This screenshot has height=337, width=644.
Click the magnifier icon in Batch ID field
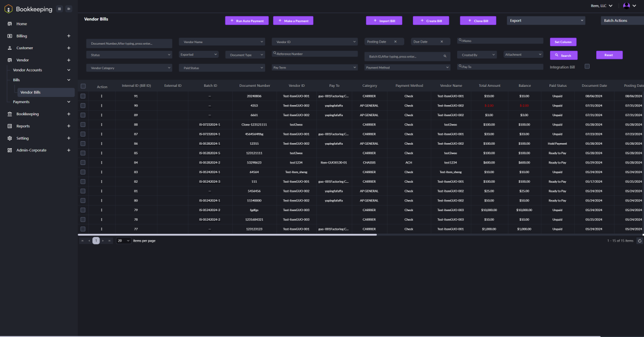tap(445, 56)
